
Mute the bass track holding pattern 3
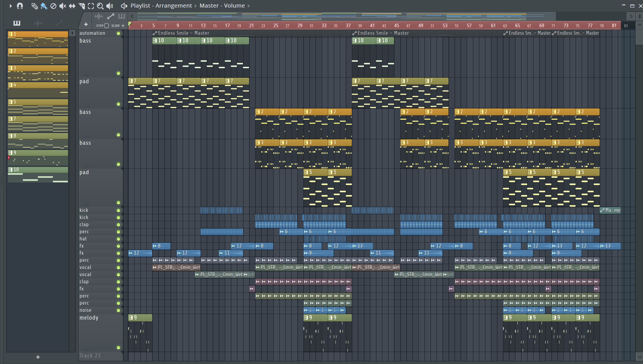(118, 164)
